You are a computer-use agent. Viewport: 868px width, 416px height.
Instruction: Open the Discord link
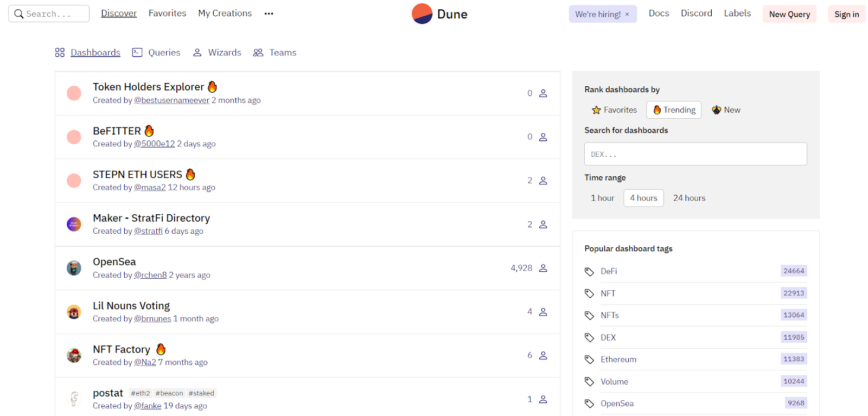pos(697,13)
